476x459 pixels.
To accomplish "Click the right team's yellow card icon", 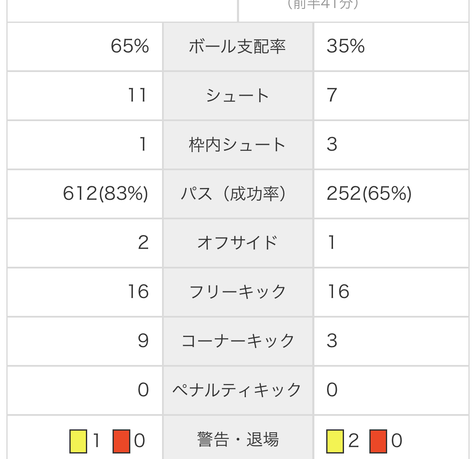I will (335, 441).
